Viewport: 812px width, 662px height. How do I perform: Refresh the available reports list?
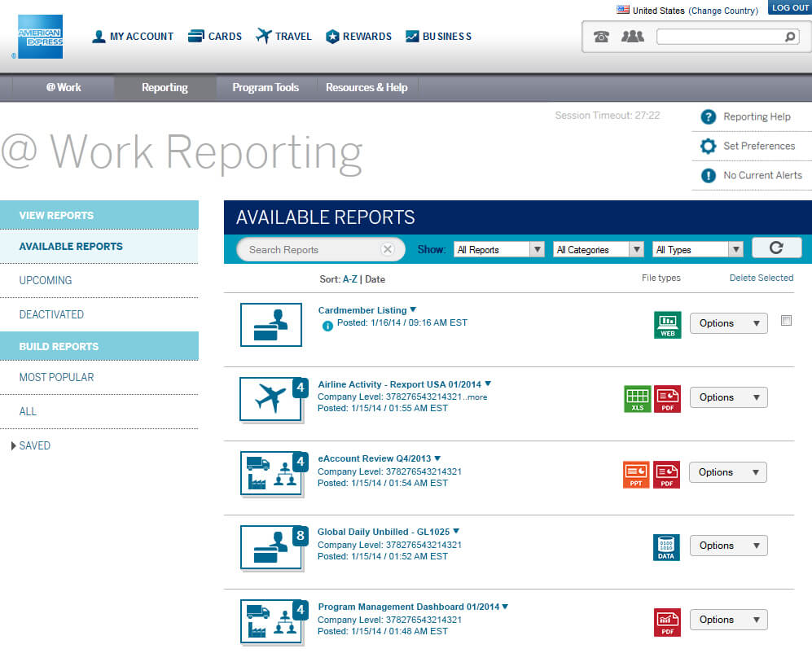tap(775, 247)
